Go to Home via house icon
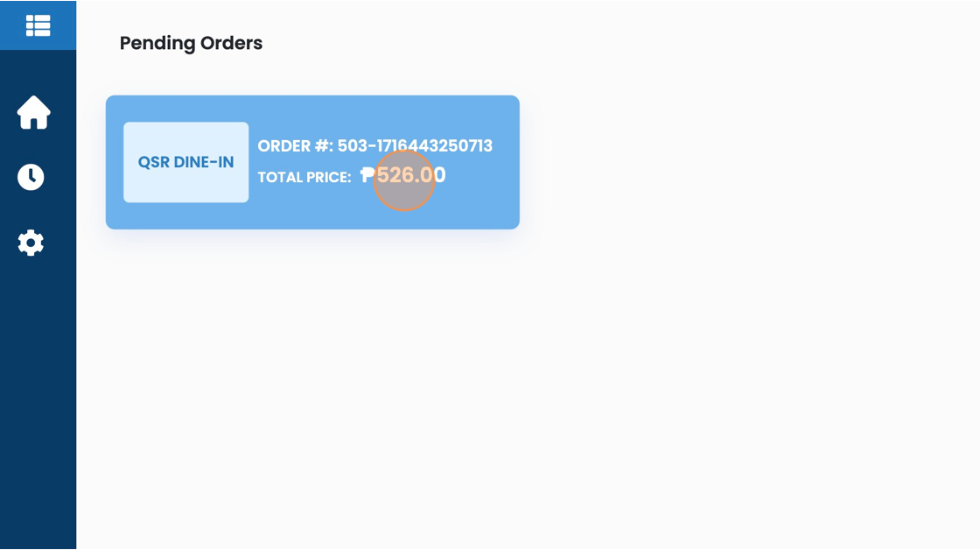The width and height of the screenshot is (980, 550). point(34,113)
